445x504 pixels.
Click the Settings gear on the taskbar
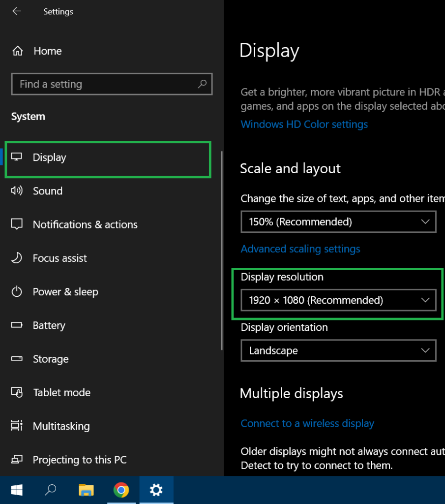tap(156, 490)
